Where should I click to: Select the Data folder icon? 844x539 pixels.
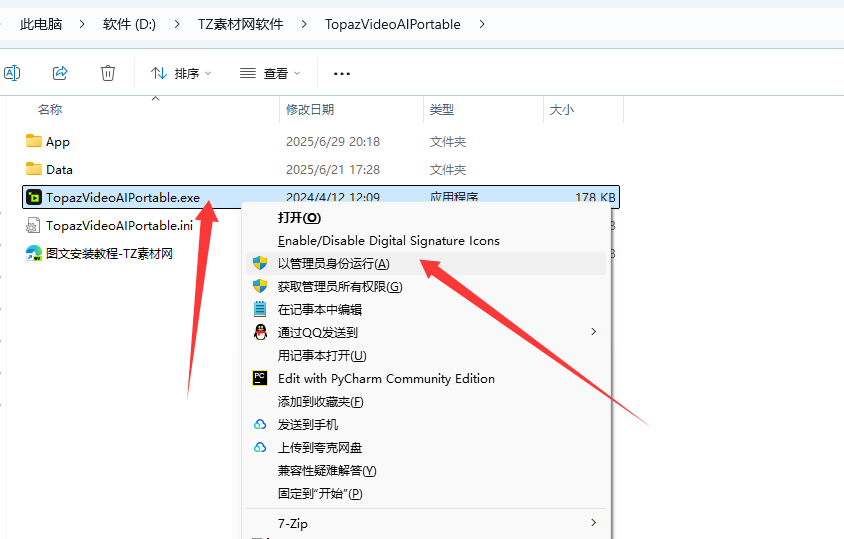click(x=33, y=169)
